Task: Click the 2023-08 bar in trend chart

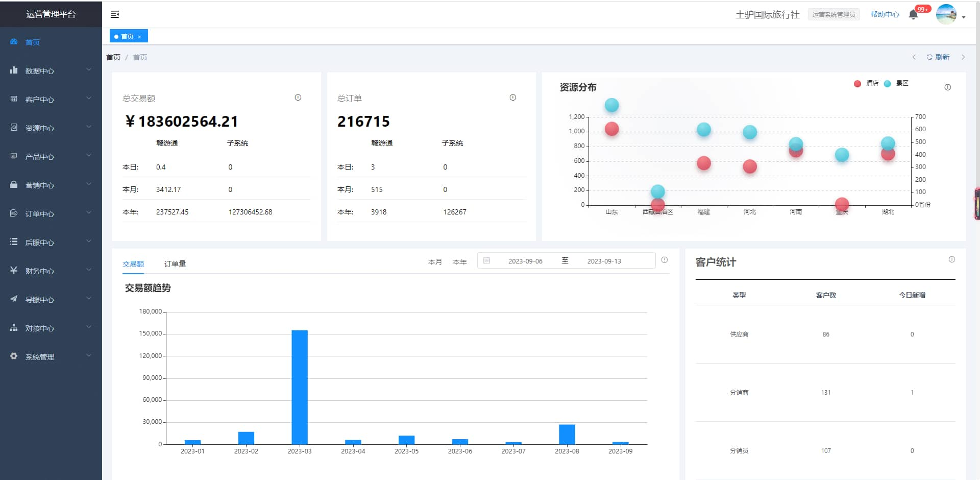Action: [x=567, y=435]
